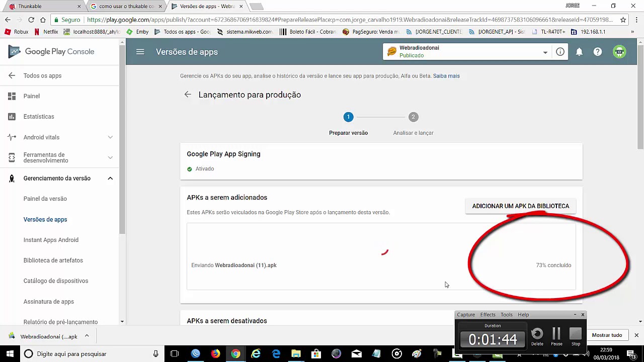Open the recorder Tools menu
Image resolution: width=644 pixels, height=362 pixels.
(x=506, y=315)
